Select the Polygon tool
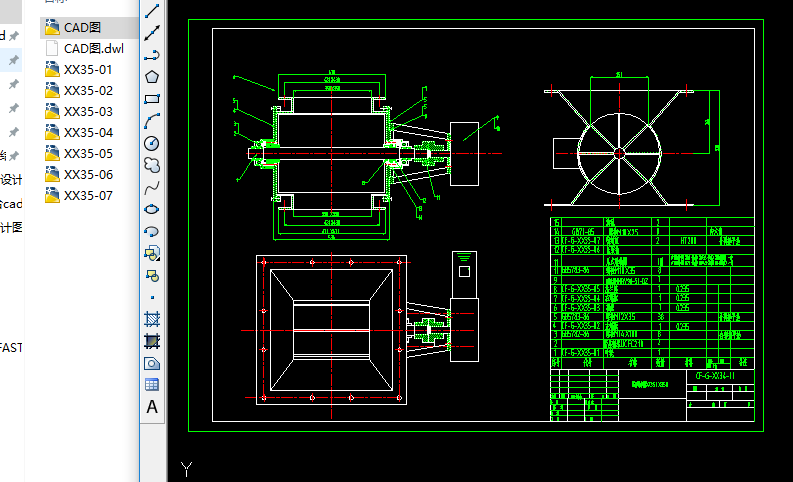The width and height of the screenshot is (793, 482). tap(153, 76)
